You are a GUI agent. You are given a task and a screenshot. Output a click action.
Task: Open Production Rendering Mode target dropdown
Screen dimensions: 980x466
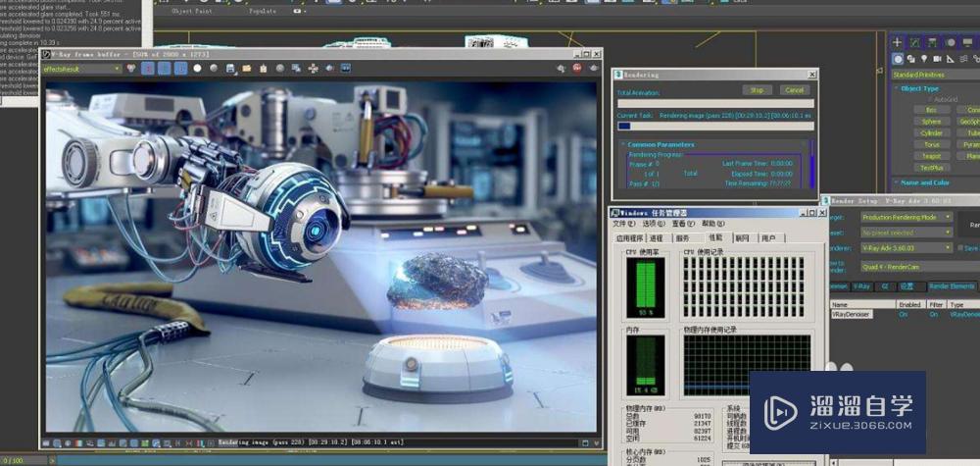[906, 217]
